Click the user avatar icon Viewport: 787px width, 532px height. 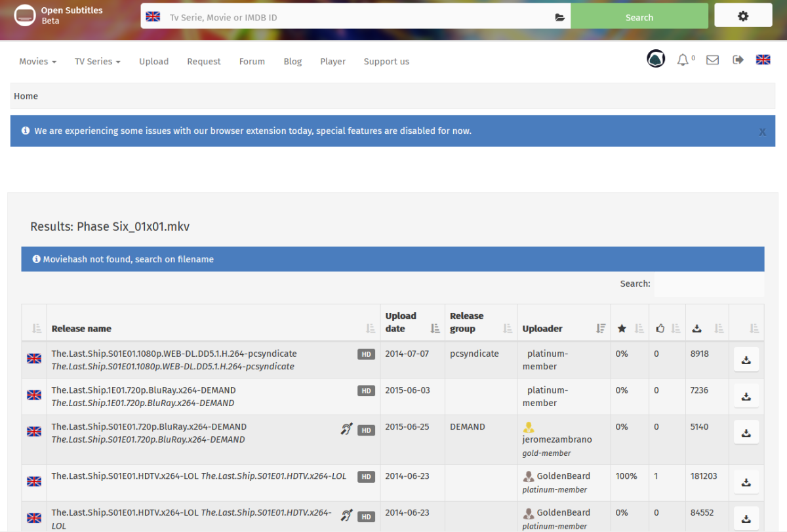tap(656, 59)
